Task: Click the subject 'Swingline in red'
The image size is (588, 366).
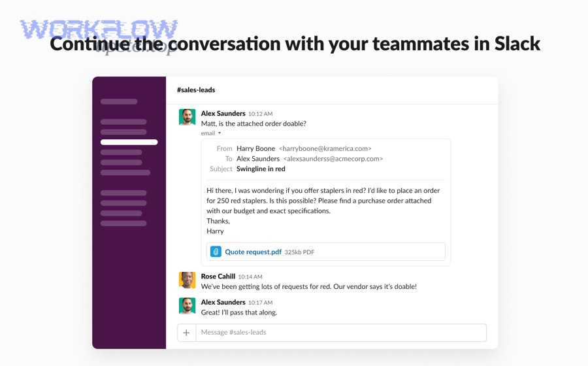Action: (261, 169)
